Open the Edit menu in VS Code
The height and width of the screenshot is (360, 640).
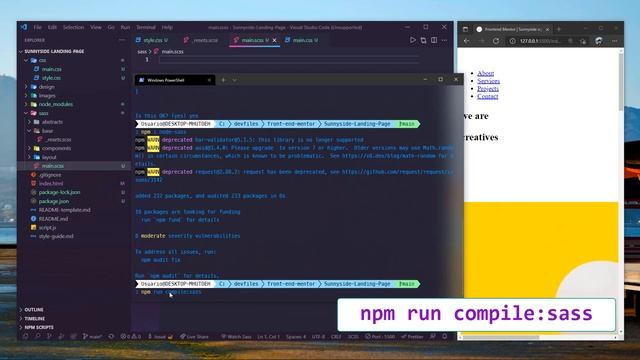click(x=52, y=27)
